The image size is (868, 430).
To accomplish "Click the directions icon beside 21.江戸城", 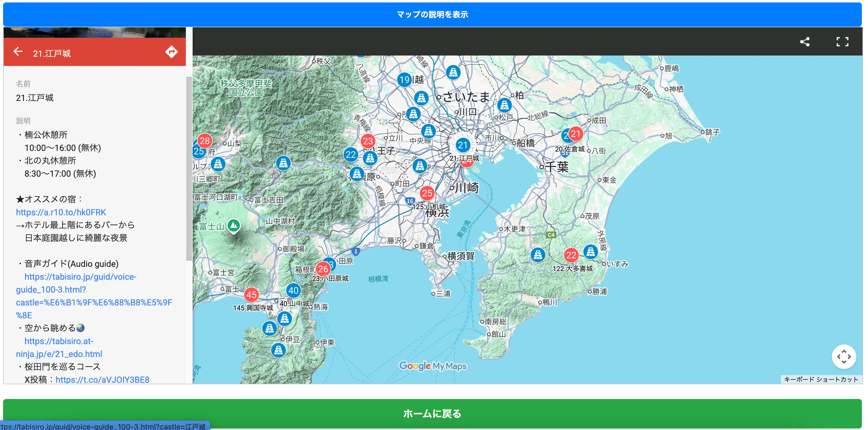I will click(171, 52).
